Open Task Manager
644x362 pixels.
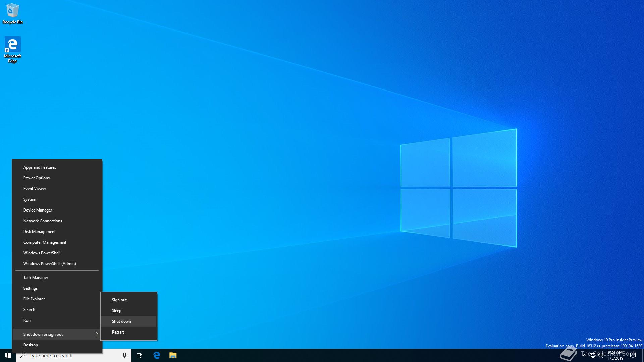tap(57, 278)
